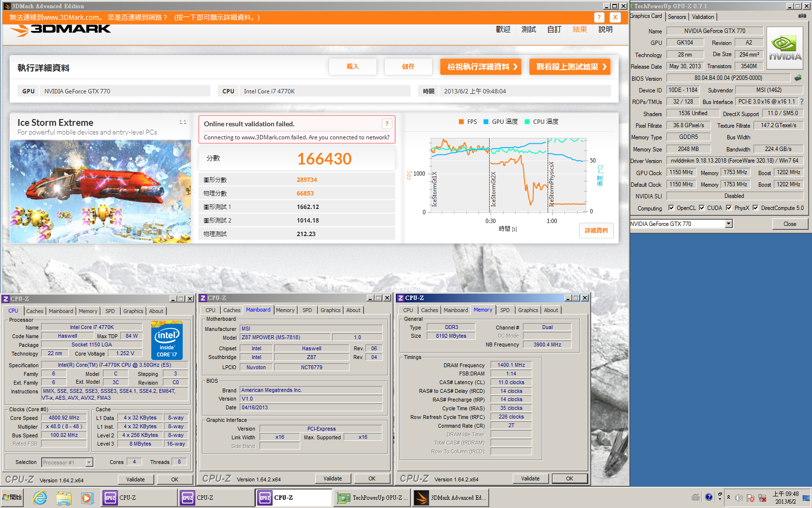The width and height of the screenshot is (812, 508).
Task: Open the GPU selection dropdown in GPU-Z
Action: tap(728, 224)
